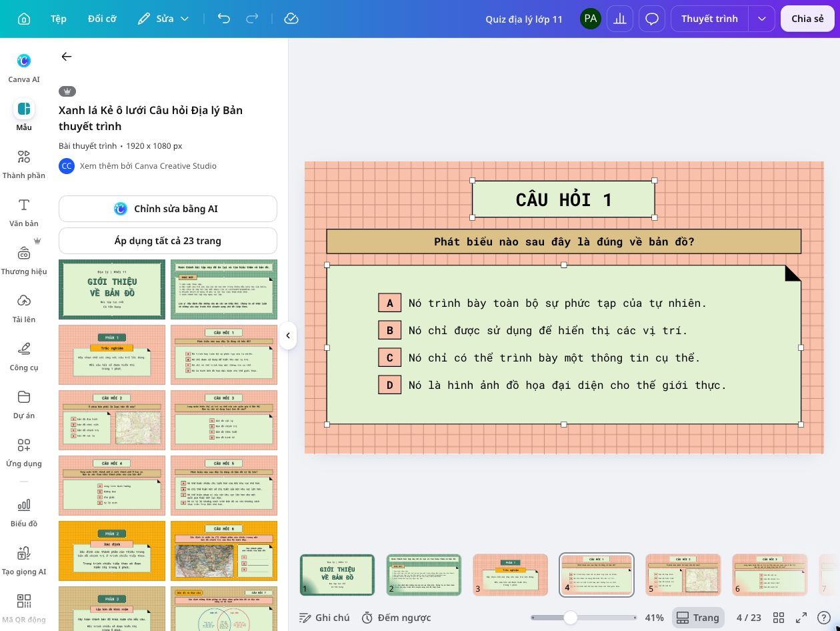This screenshot has width=840, height=631.
Task: Open the Thương hiệu brand panel
Action: (24, 260)
